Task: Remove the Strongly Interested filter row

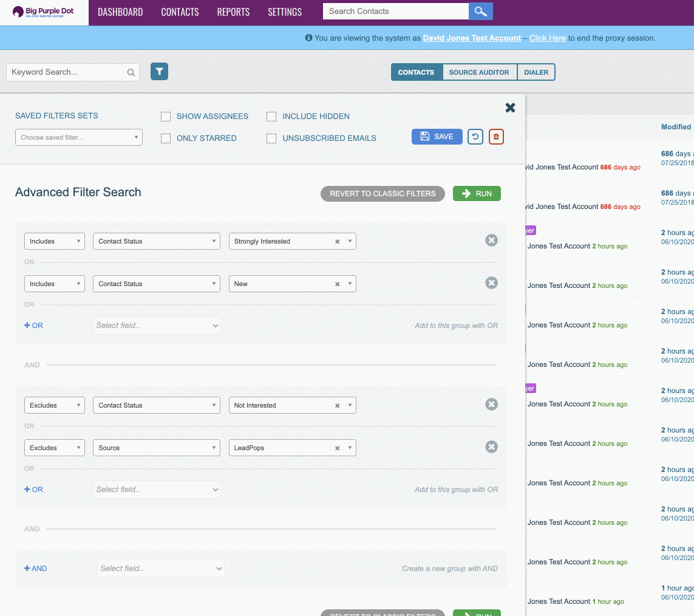Action: point(491,241)
